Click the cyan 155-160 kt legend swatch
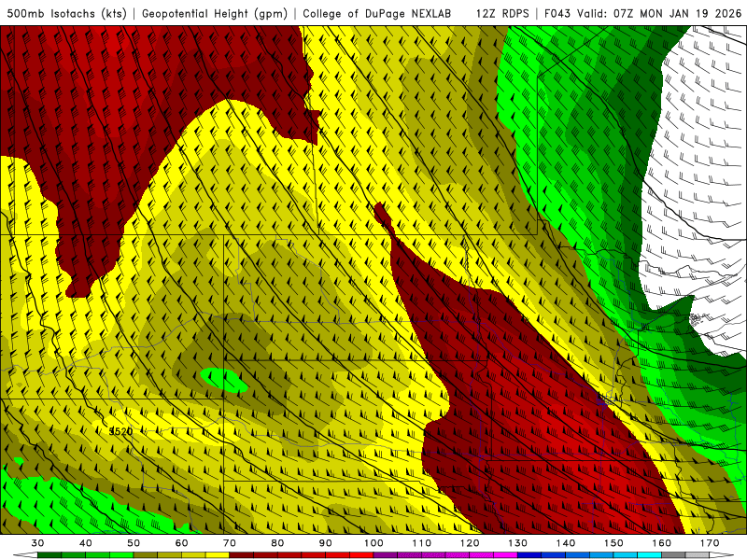 coord(649,555)
